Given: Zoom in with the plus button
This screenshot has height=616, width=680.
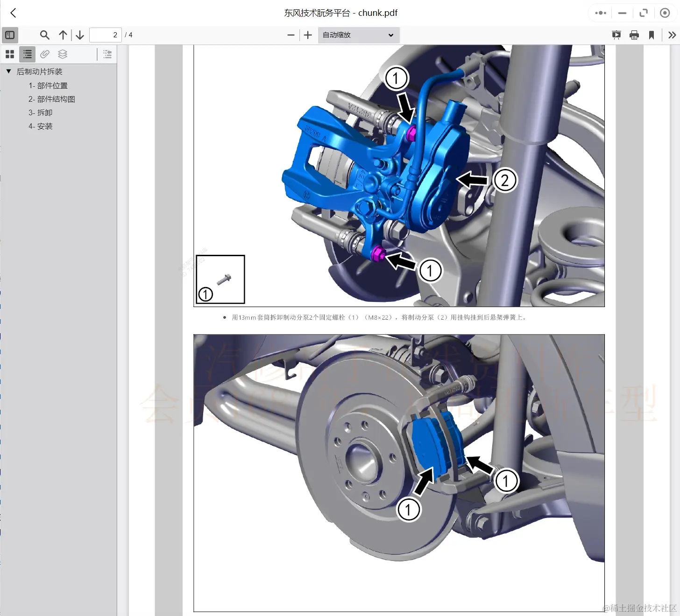Looking at the screenshot, I should click(308, 35).
